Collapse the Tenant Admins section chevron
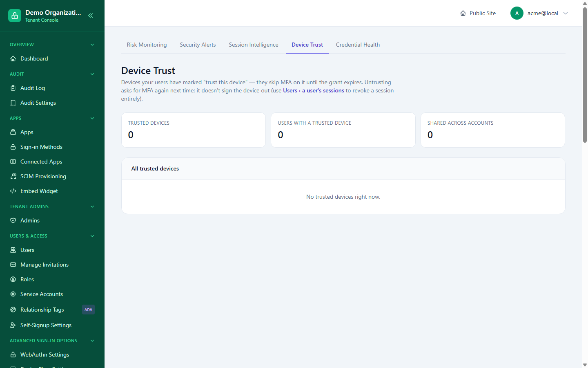 point(92,206)
